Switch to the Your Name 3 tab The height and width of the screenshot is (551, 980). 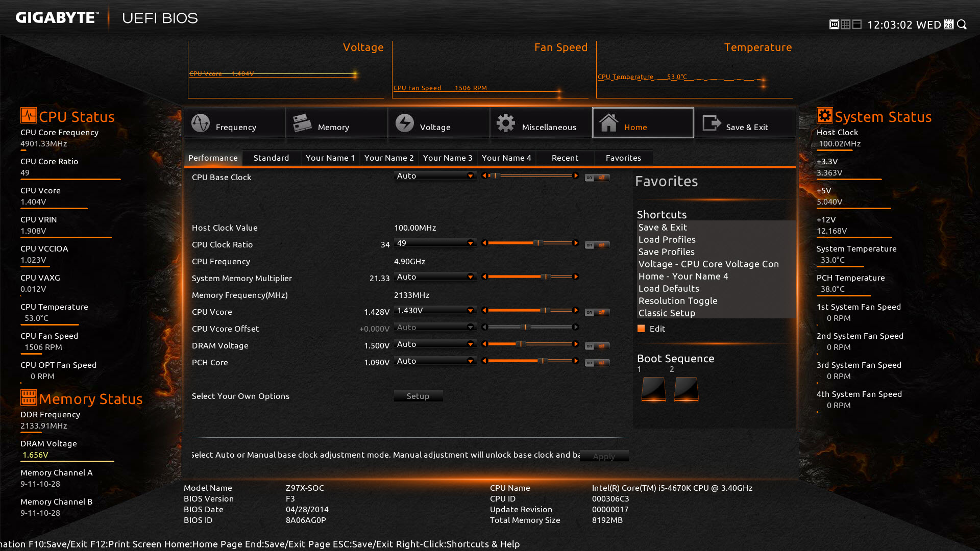click(x=448, y=158)
